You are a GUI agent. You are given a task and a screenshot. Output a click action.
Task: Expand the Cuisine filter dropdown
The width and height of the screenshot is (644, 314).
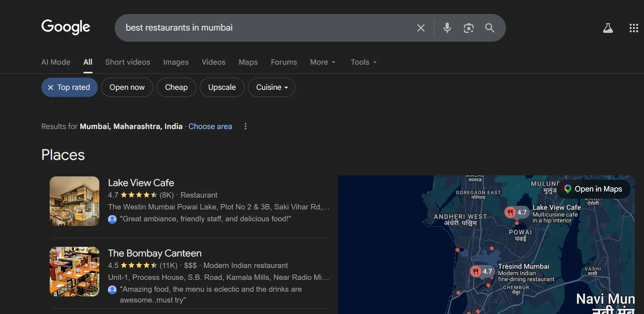272,87
